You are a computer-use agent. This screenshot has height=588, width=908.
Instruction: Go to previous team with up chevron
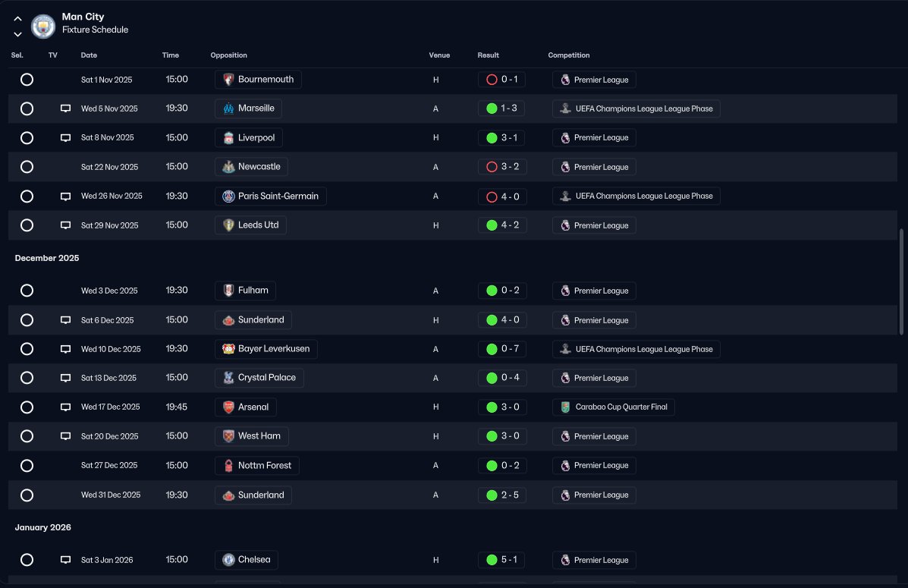click(x=18, y=18)
